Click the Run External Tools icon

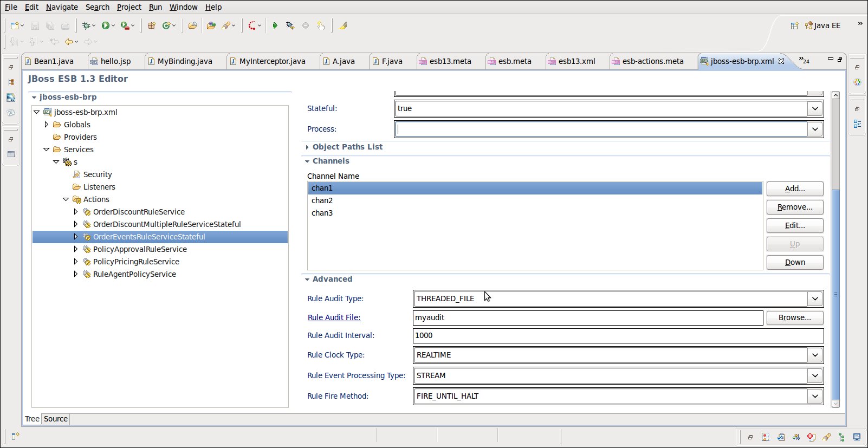coord(125,25)
